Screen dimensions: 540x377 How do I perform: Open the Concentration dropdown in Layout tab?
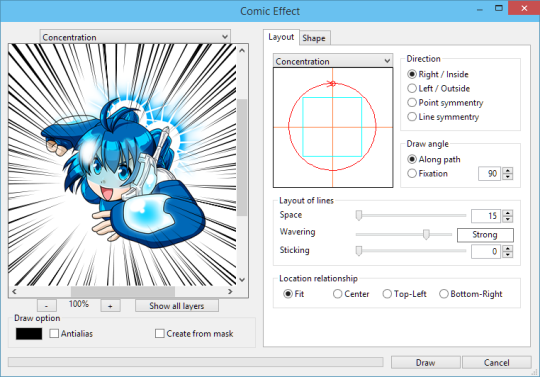coord(333,61)
